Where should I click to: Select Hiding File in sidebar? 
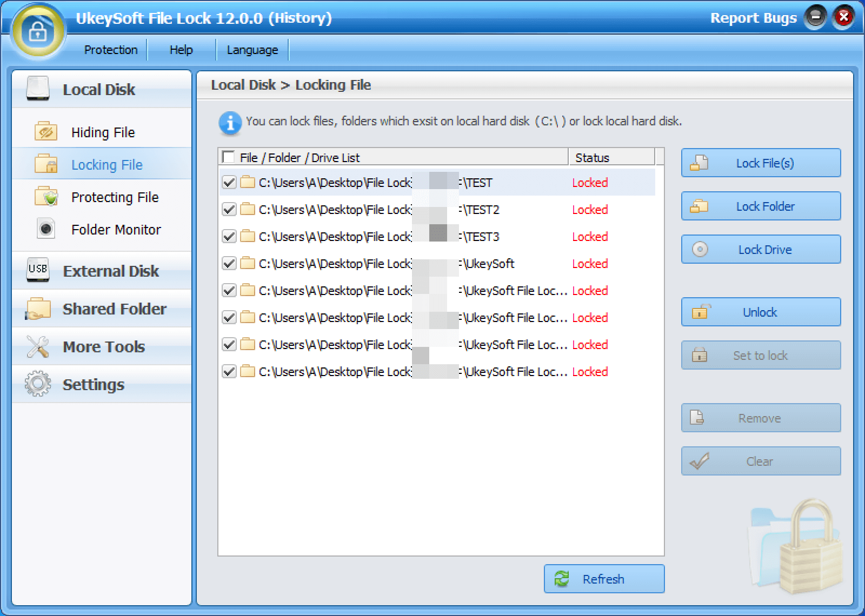click(102, 132)
